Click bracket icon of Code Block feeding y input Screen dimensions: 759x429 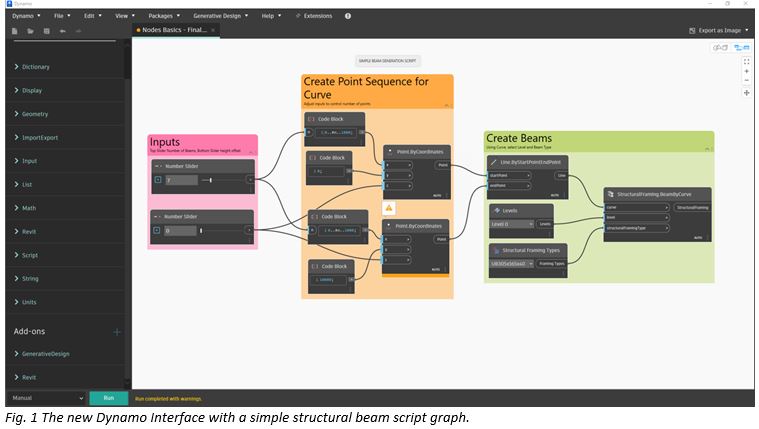pos(313,158)
